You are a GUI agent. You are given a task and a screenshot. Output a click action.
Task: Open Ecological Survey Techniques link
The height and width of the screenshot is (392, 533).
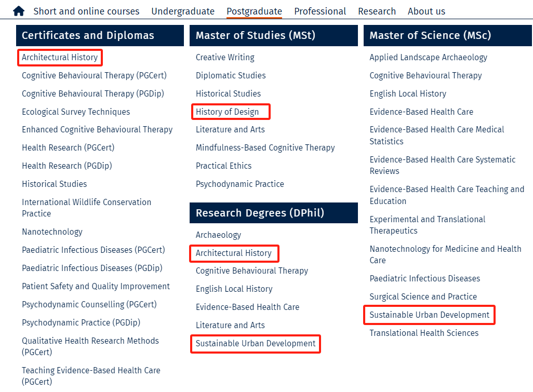(76, 112)
